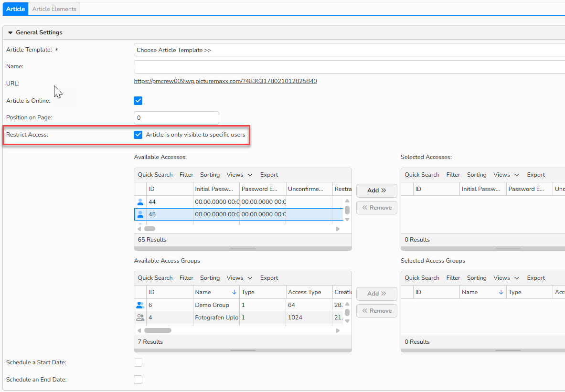The image size is (565, 392).
Task: Click Access Type column header
Action: click(309, 292)
